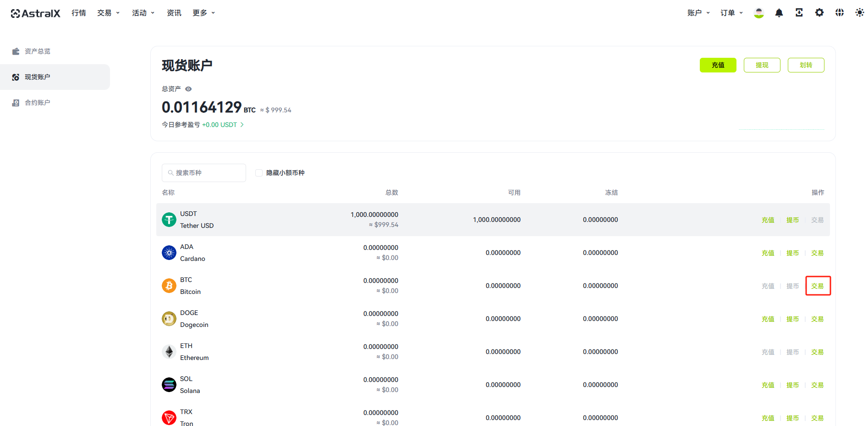Click the 现货账户 sidebar icon
The image size is (868, 426).
16,77
